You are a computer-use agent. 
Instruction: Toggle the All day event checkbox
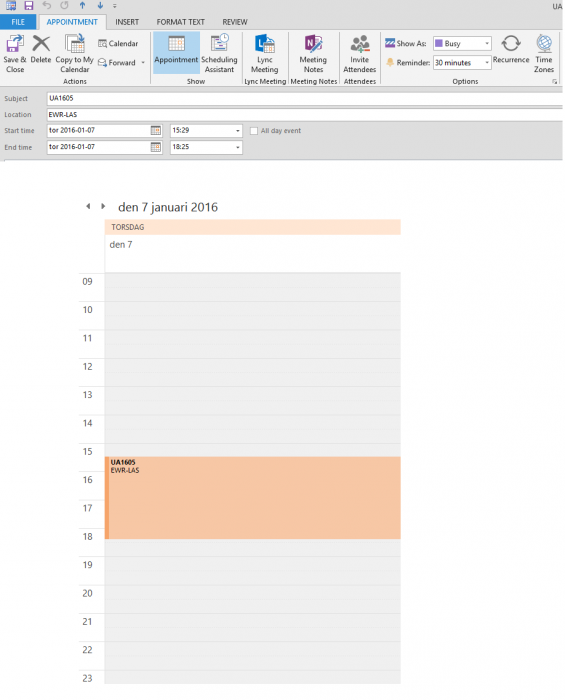click(254, 131)
